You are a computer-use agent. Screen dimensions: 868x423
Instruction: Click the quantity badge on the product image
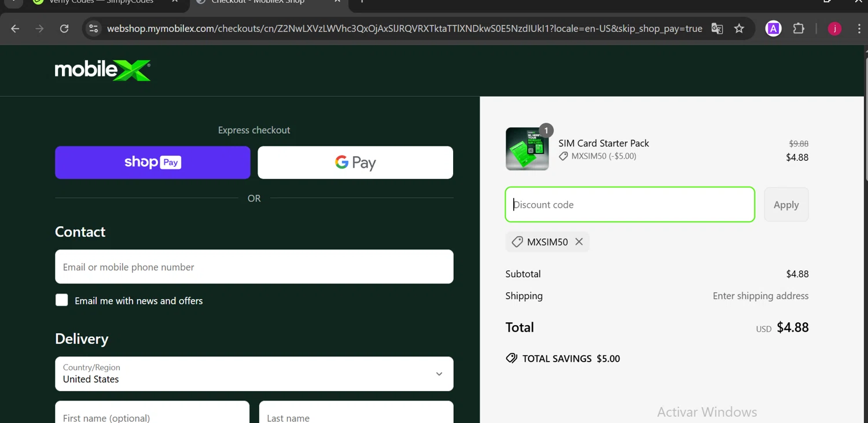546,130
